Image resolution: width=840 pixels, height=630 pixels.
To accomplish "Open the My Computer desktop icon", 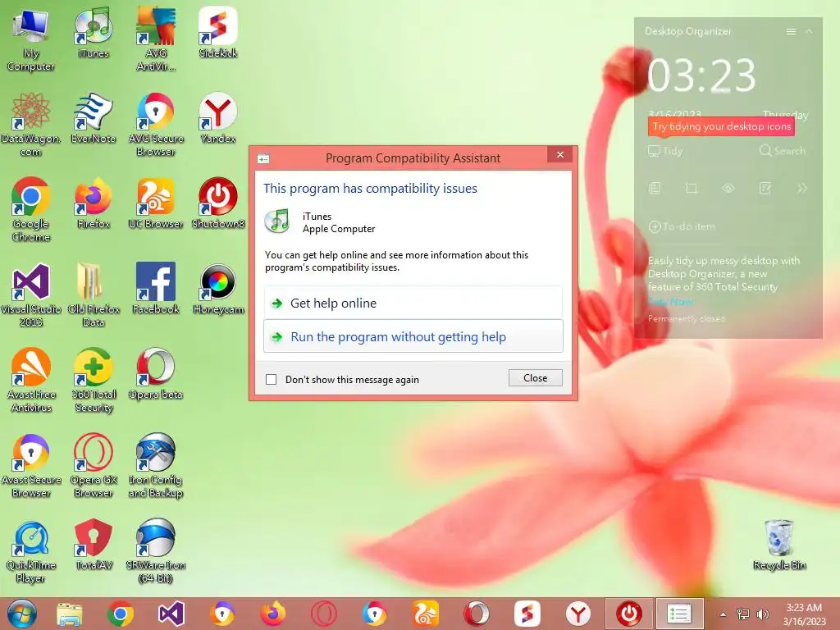I will coord(30,39).
